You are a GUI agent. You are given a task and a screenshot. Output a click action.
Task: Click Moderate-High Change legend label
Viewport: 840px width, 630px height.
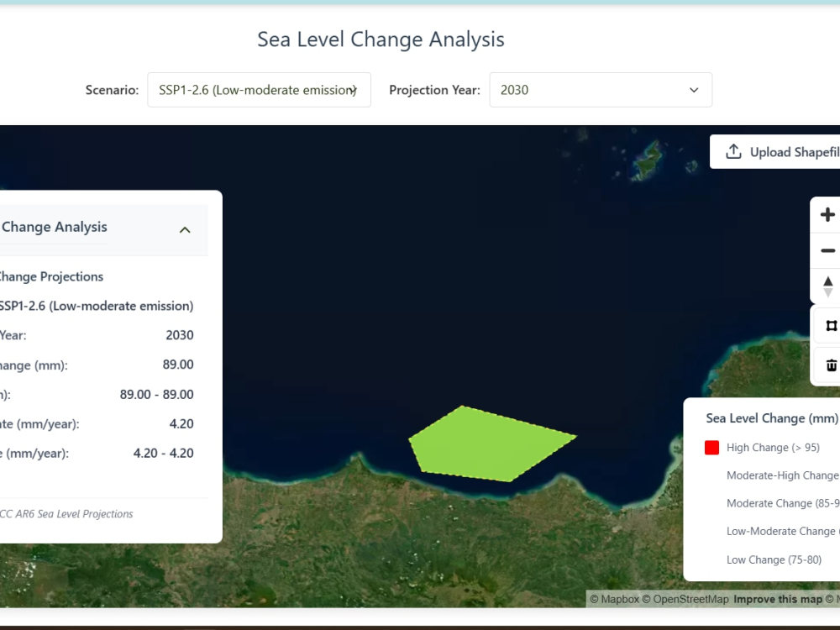coord(783,475)
